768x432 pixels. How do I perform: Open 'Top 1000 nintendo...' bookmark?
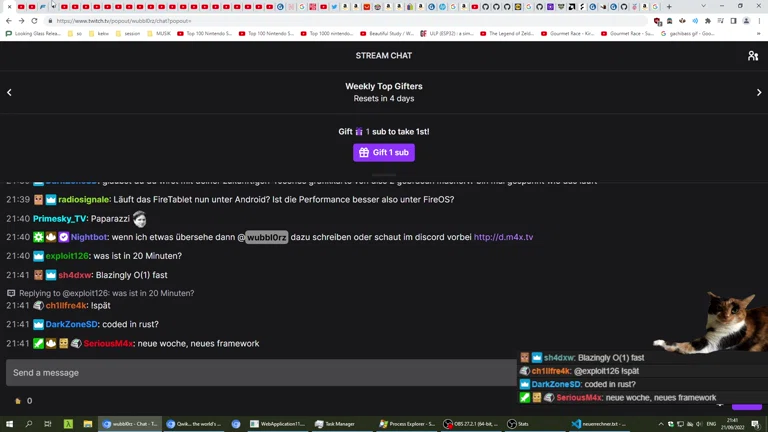[x=327, y=34]
